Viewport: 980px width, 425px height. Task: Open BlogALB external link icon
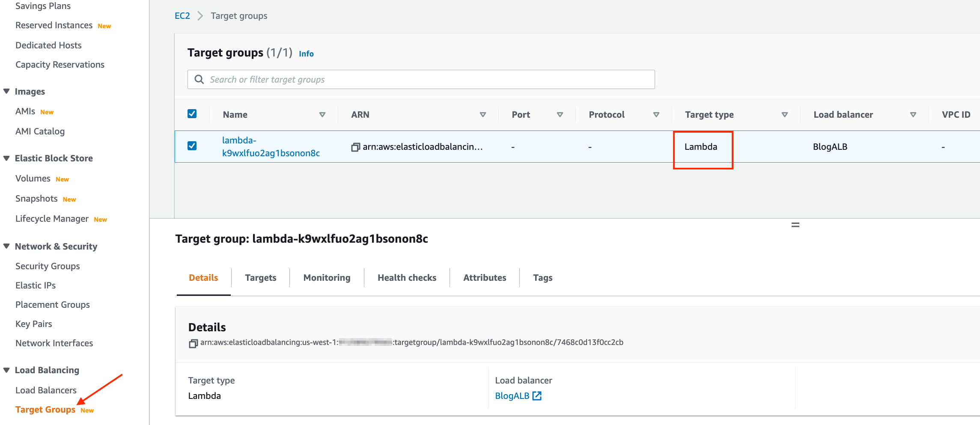tap(537, 396)
